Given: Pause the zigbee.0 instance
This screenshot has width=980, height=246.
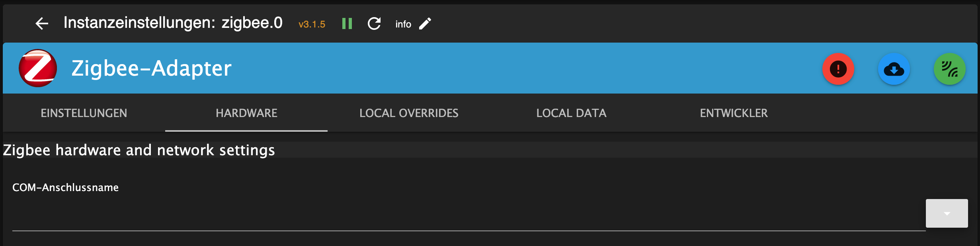Looking at the screenshot, I should tap(347, 24).
